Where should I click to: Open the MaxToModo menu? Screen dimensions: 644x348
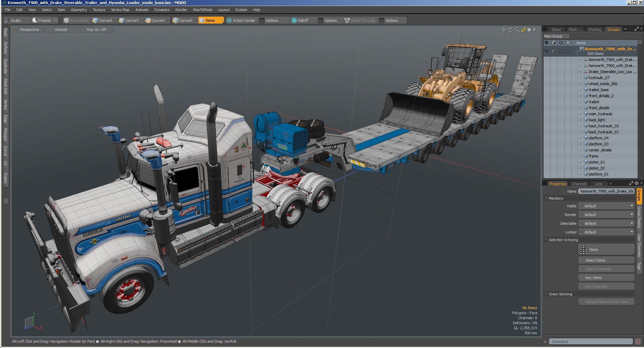[203, 10]
